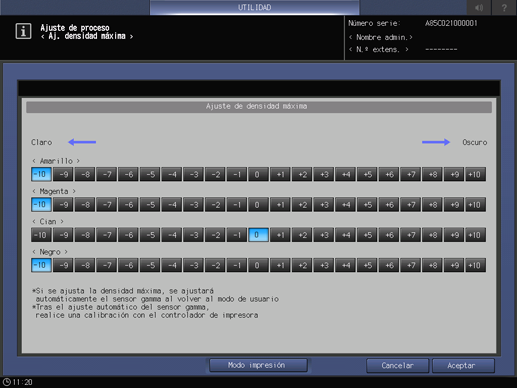
Task: Set Negro density to +10
Action: point(475,265)
